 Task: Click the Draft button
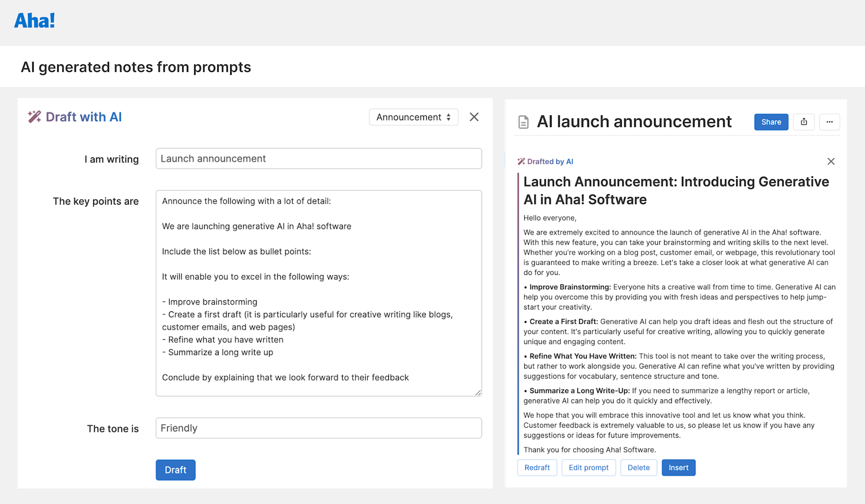pos(175,470)
